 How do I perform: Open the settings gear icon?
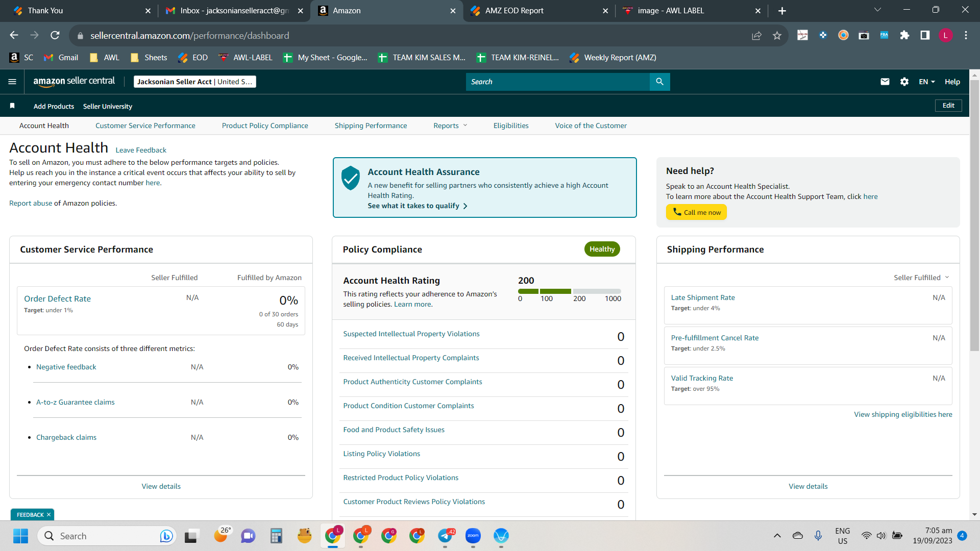[x=904, y=82]
